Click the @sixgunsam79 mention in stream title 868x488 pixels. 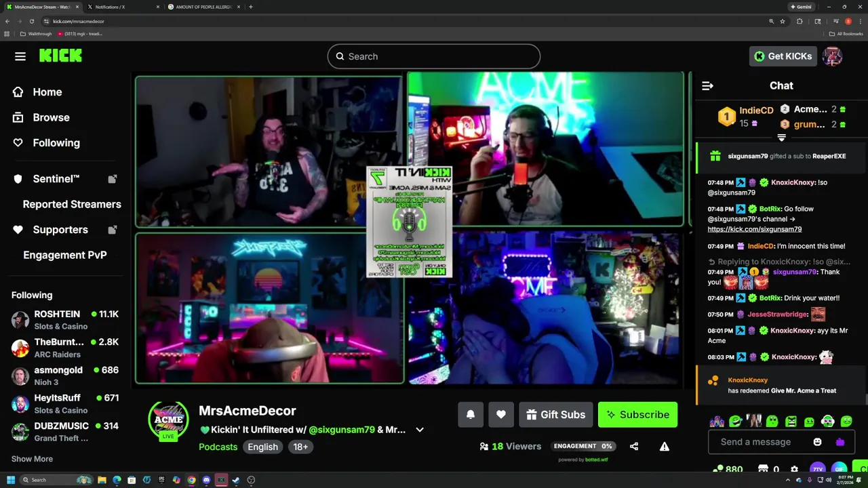coord(342,430)
